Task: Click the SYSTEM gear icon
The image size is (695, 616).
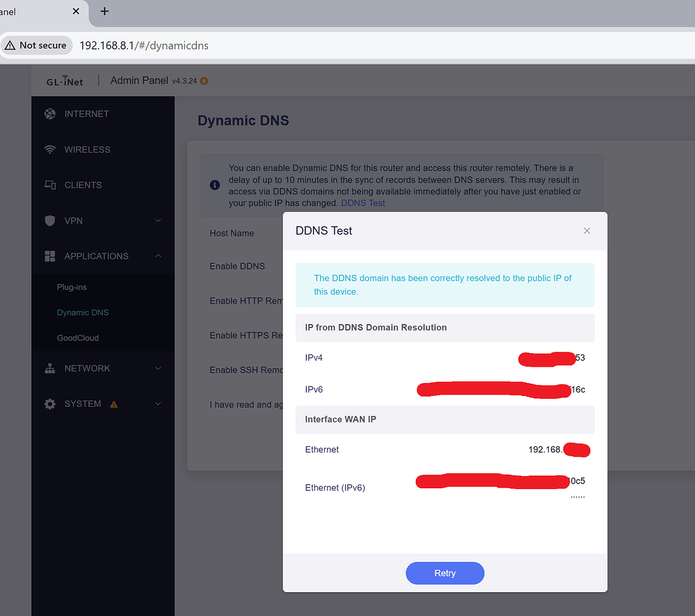Action: (x=50, y=403)
